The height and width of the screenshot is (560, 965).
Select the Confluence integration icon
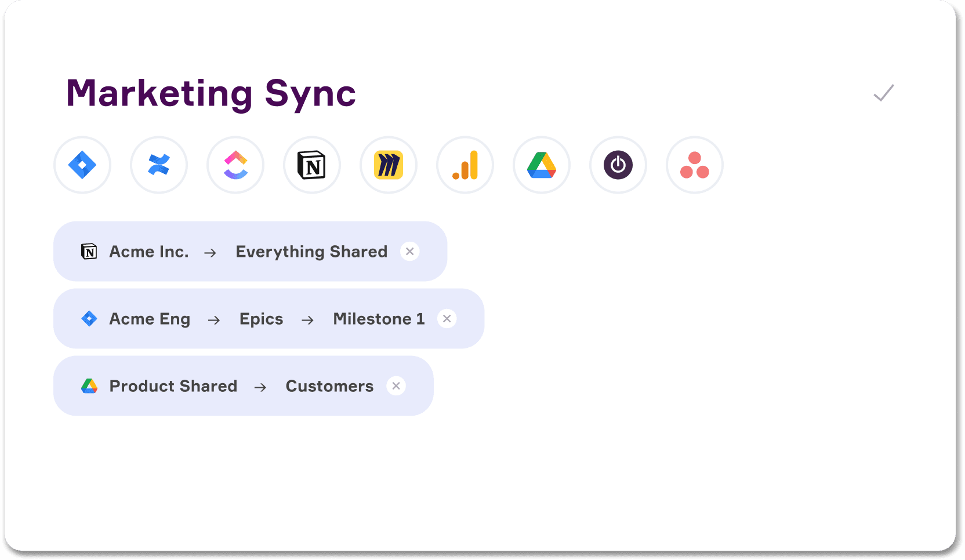(159, 165)
